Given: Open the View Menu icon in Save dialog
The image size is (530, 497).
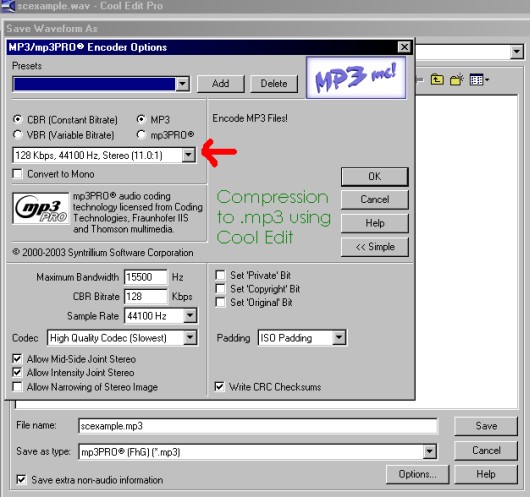Looking at the screenshot, I should click(479, 80).
